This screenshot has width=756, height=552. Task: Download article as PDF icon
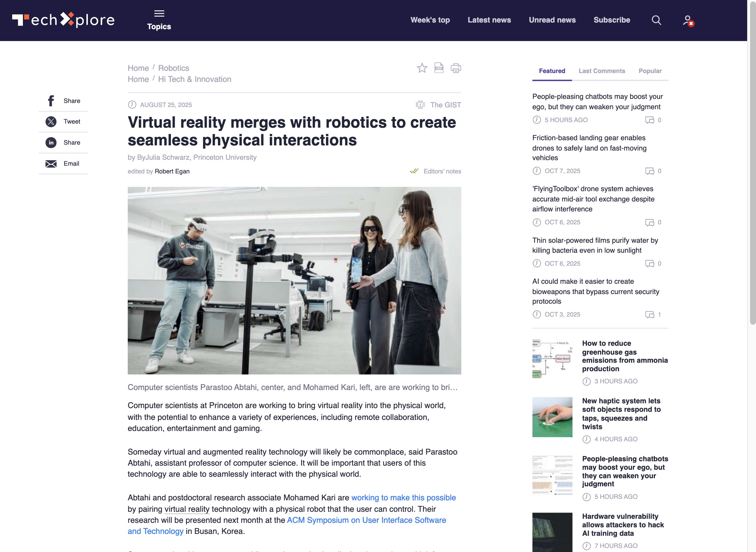(x=439, y=68)
